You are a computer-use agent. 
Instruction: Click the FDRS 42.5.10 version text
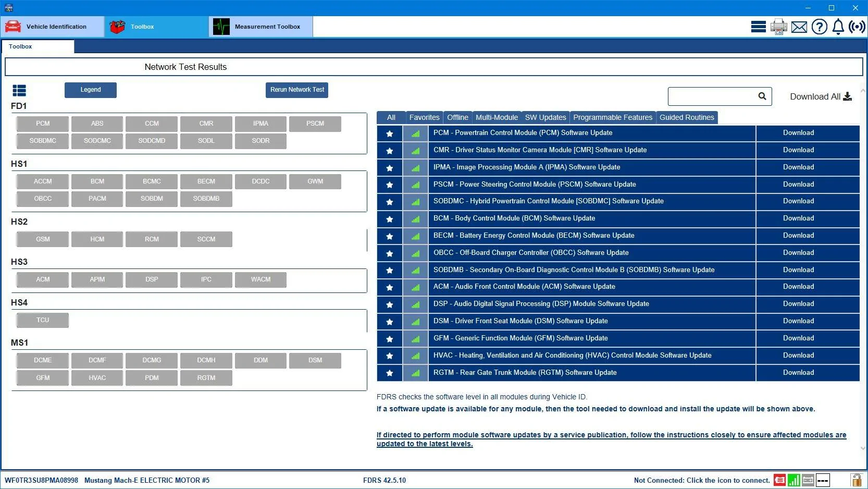(385, 481)
